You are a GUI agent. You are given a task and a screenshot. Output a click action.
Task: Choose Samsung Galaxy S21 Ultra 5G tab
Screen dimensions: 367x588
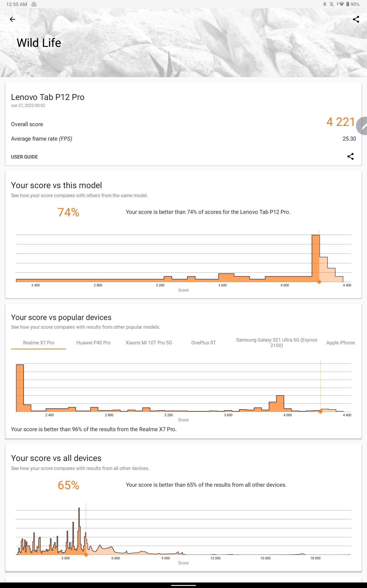point(276,343)
